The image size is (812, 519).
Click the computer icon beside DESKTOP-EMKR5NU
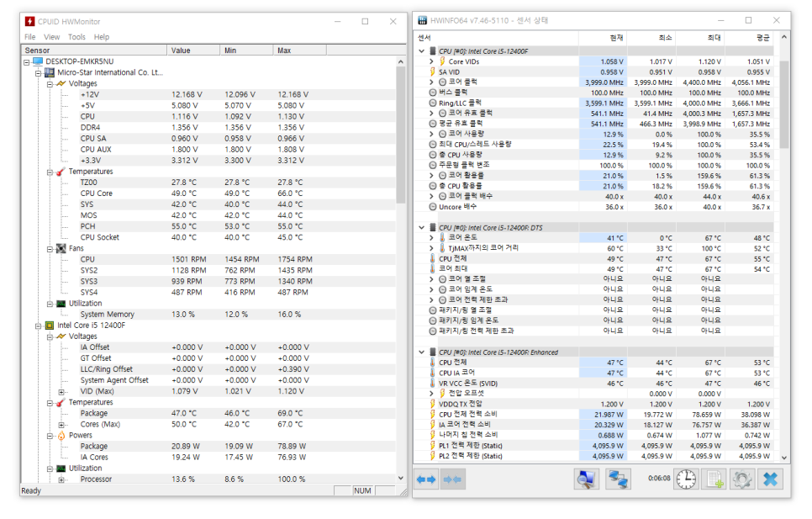39,61
